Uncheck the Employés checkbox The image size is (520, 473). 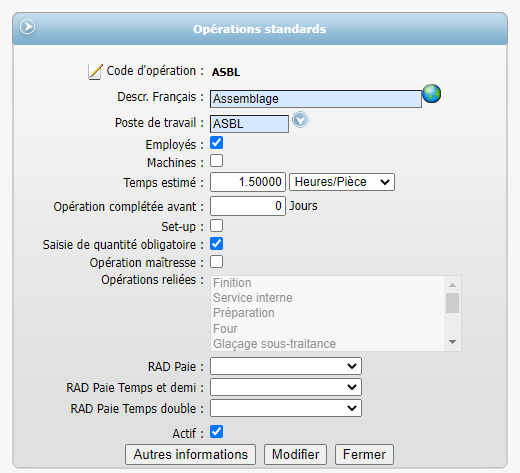[217, 143]
